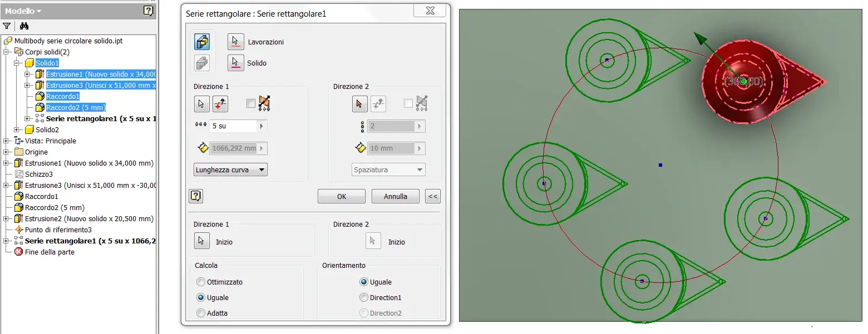Select the pattern entire solid mode icon
The width and height of the screenshot is (868, 334).
pos(202,63)
